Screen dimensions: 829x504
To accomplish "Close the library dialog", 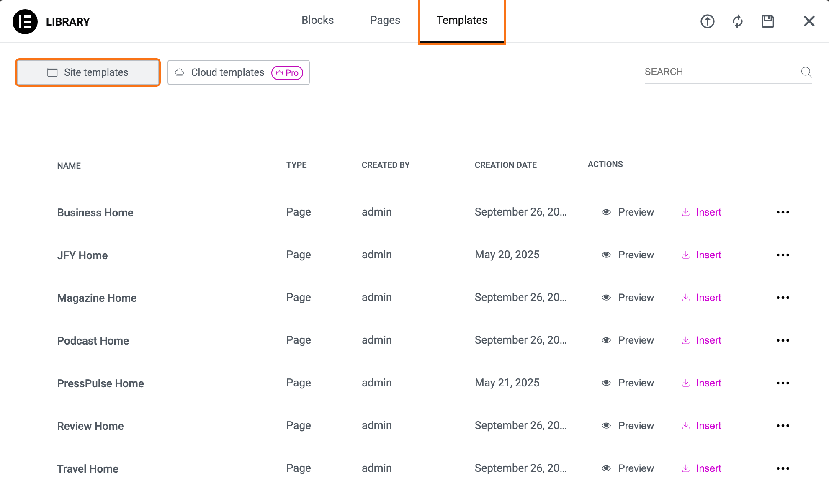I will [x=809, y=21].
